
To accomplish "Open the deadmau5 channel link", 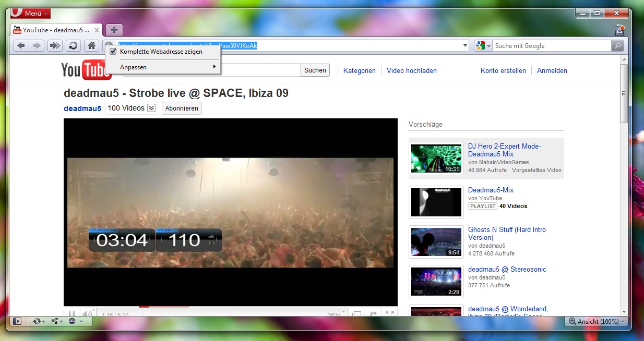I will point(82,108).
